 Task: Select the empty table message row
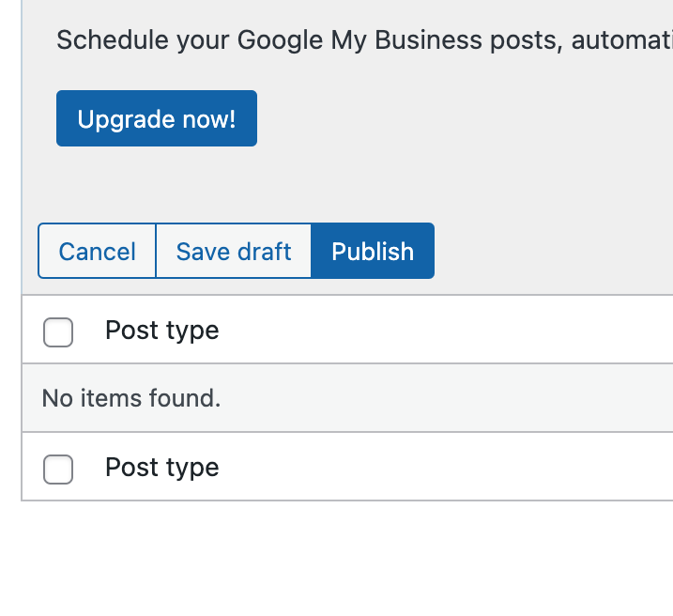pos(131,398)
